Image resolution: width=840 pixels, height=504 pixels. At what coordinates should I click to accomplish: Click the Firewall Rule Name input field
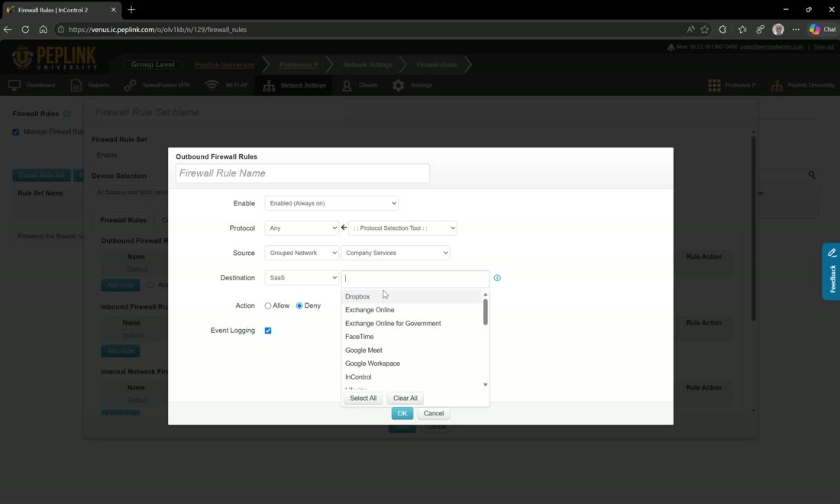302,173
